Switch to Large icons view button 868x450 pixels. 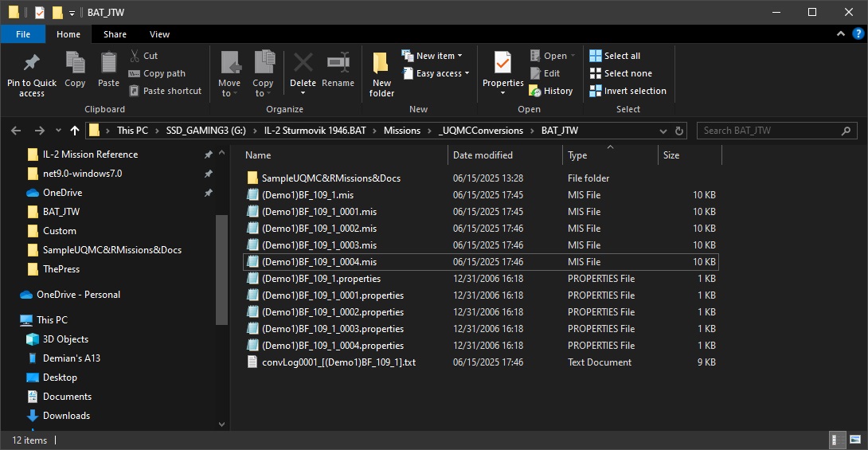(855, 440)
